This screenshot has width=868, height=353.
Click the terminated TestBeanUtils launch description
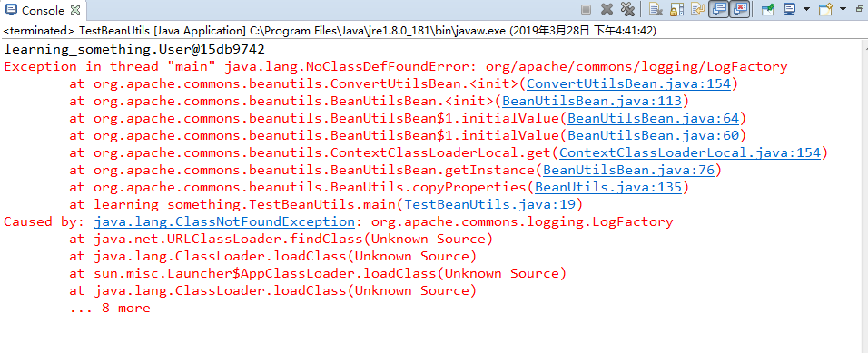pos(330,31)
